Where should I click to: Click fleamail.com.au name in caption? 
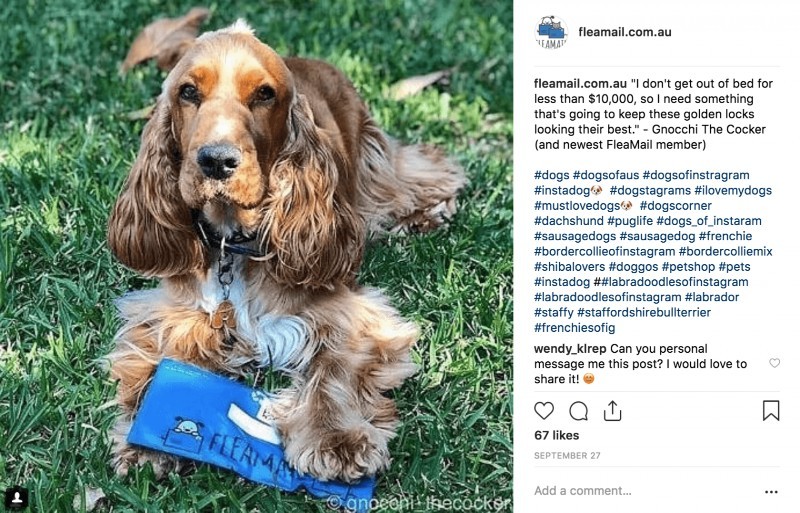pos(580,84)
